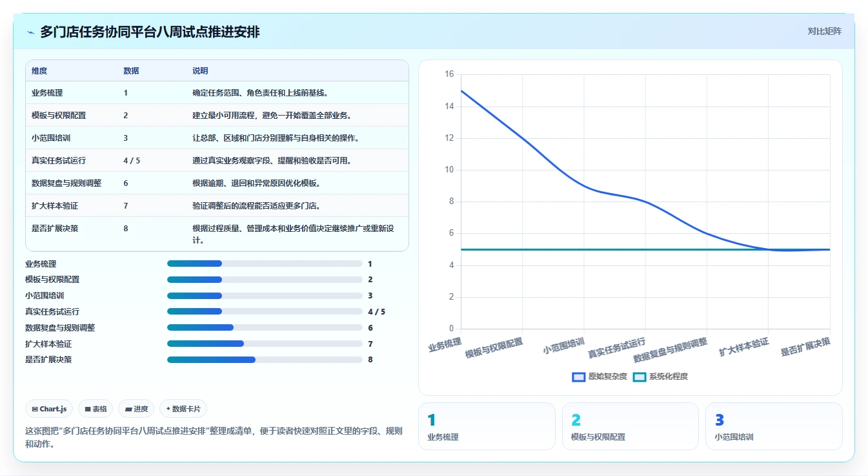The height and width of the screenshot is (476, 868).
Task: Click the 数据复盘与规则调整 progress bar
Action: click(265, 327)
